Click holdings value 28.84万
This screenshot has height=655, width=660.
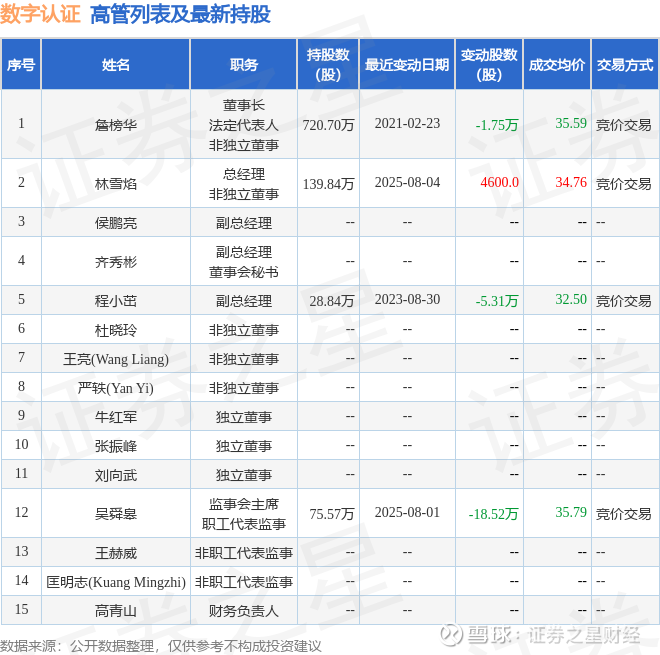pos(332,301)
